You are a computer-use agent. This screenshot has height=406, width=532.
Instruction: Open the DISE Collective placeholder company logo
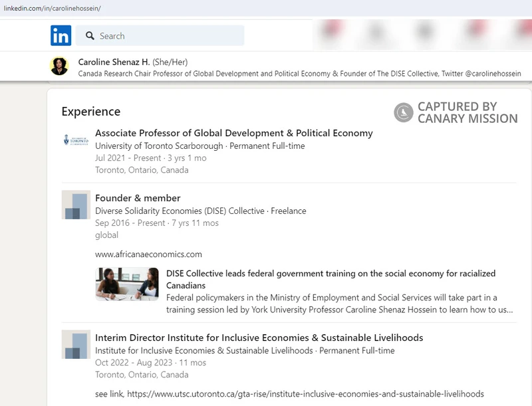(x=76, y=205)
